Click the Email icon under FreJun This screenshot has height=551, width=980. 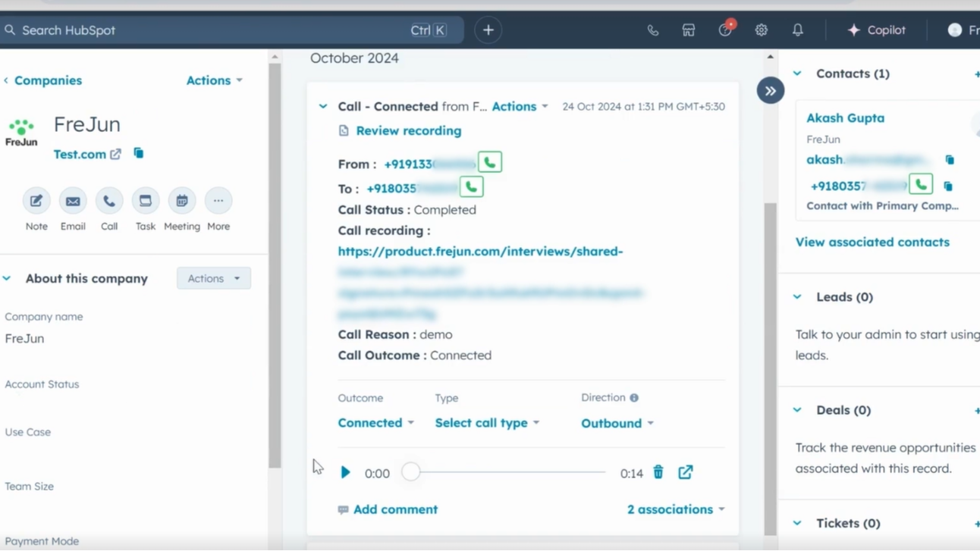(73, 201)
